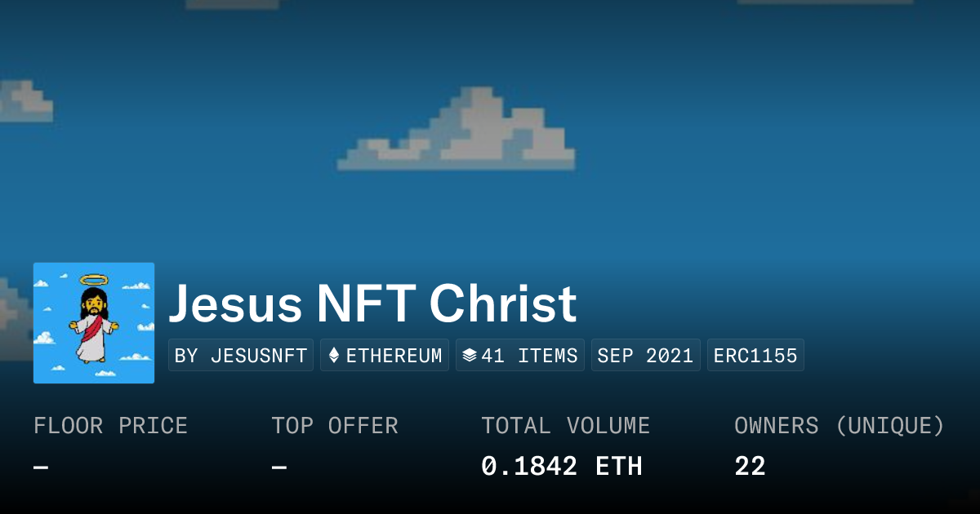Screen dimensions: 980x514
Task: Click the FLOOR PRICE heading
Action: [110, 426]
